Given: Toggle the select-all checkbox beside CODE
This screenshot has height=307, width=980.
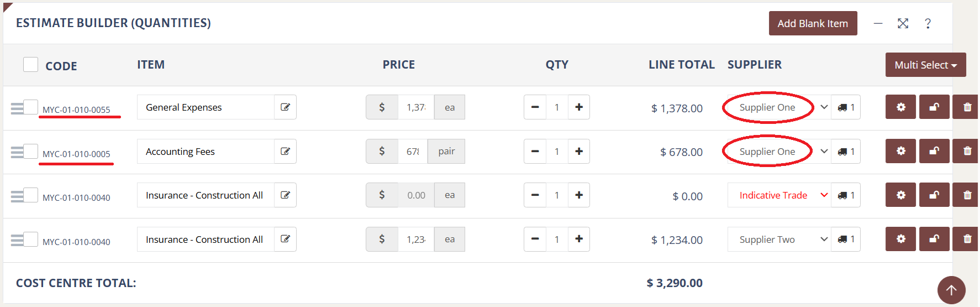Looking at the screenshot, I should (x=30, y=65).
